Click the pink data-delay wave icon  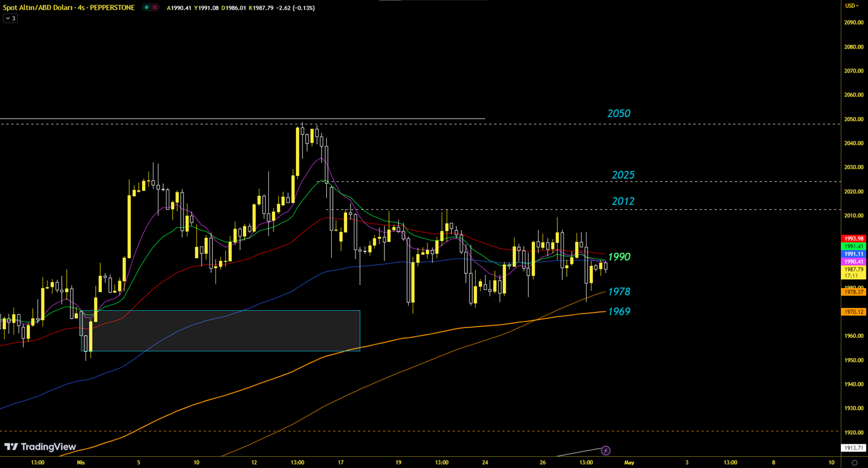[x=155, y=8]
